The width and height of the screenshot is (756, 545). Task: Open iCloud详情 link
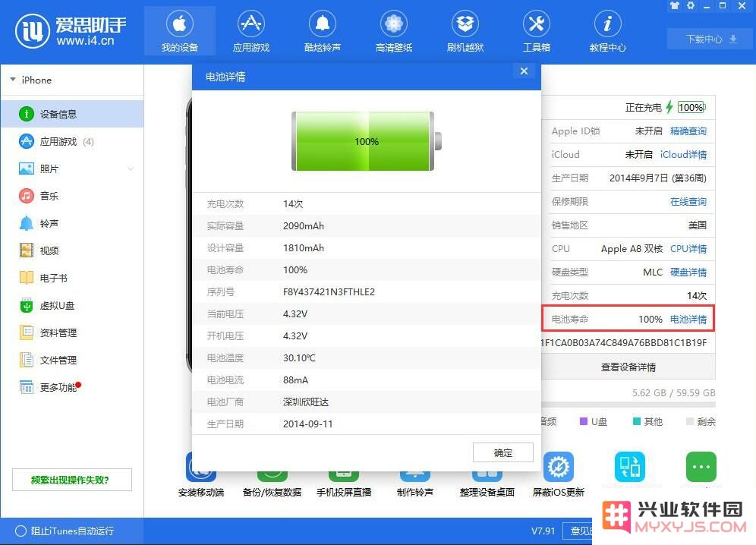click(x=683, y=155)
